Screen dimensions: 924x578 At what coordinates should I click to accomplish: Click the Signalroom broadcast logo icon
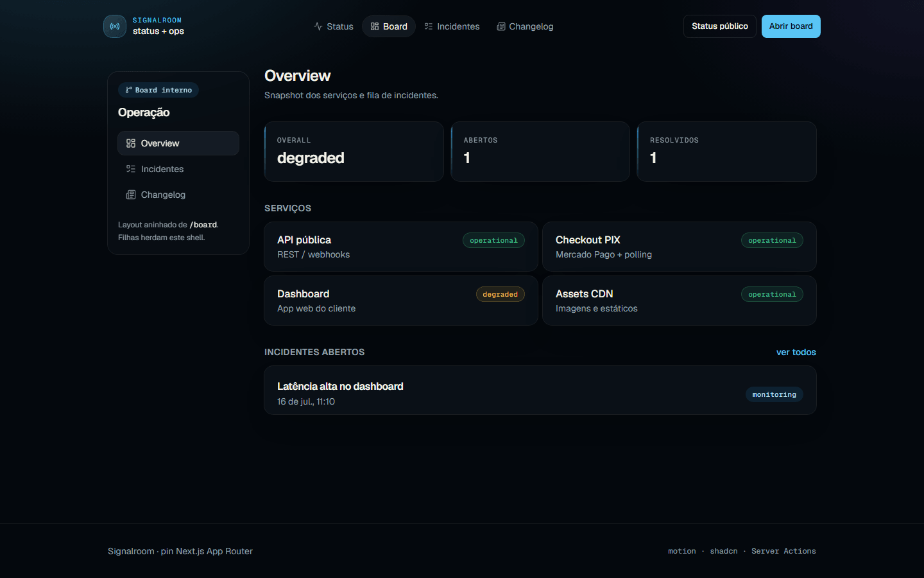[115, 26]
